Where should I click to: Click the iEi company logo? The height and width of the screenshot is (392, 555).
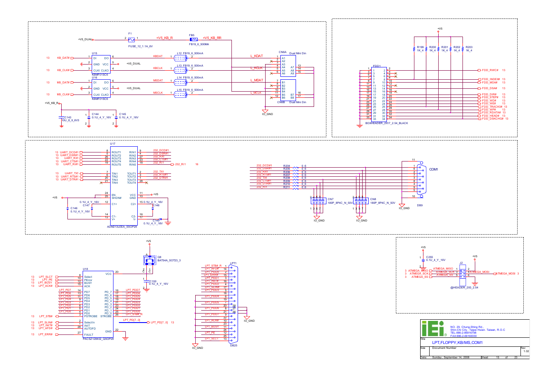point(434,329)
